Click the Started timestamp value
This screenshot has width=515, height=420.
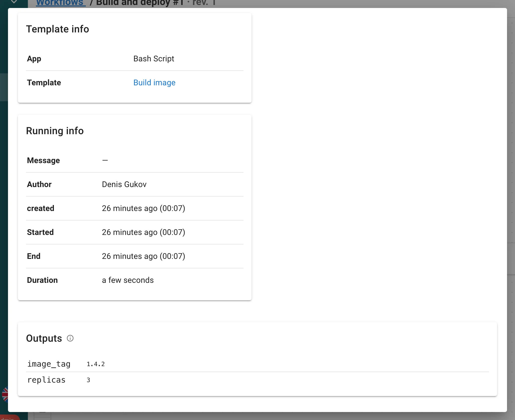coord(143,232)
